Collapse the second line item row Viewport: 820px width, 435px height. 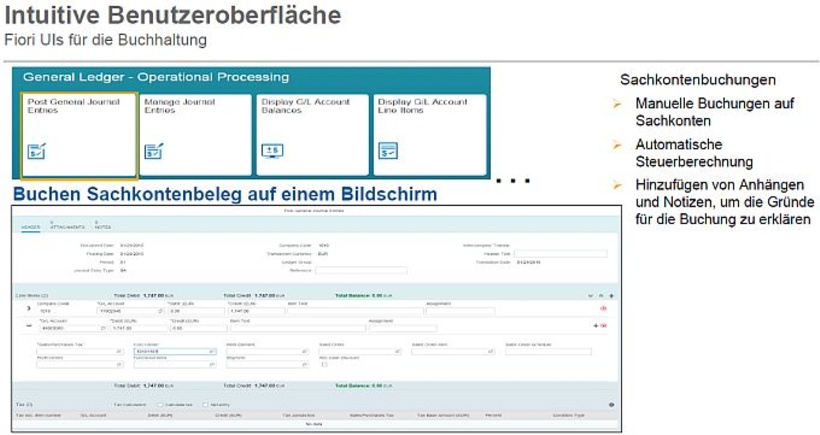tap(29, 326)
